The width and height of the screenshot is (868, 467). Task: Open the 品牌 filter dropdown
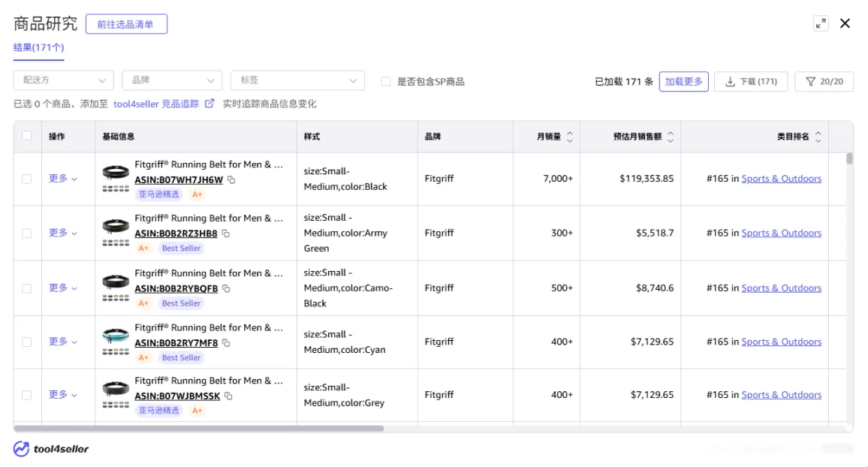tap(172, 80)
